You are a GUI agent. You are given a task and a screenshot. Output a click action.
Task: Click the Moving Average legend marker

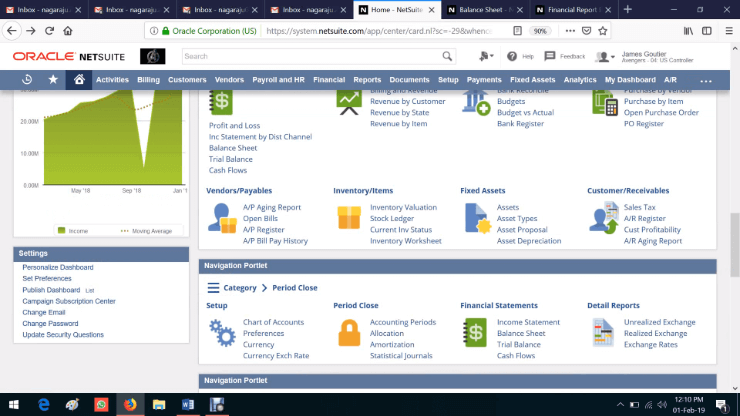click(x=125, y=231)
